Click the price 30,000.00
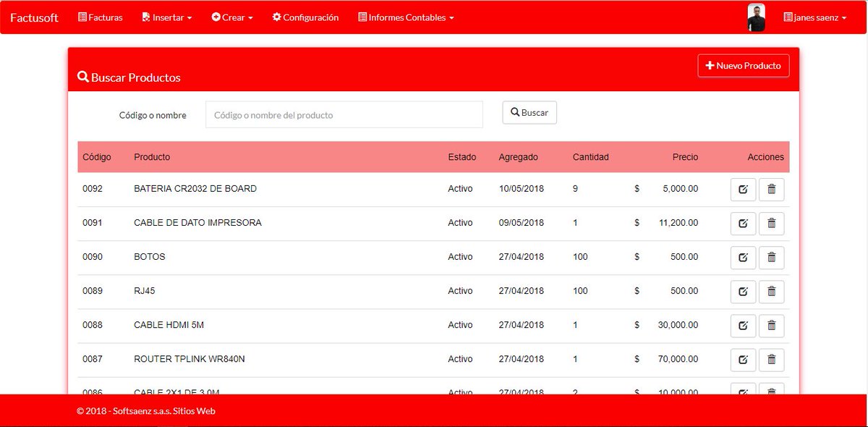 (x=678, y=325)
